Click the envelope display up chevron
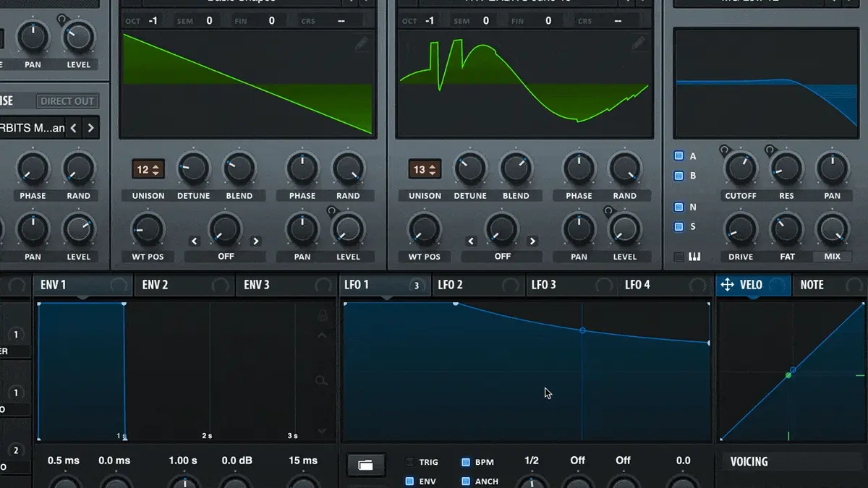 click(323, 335)
